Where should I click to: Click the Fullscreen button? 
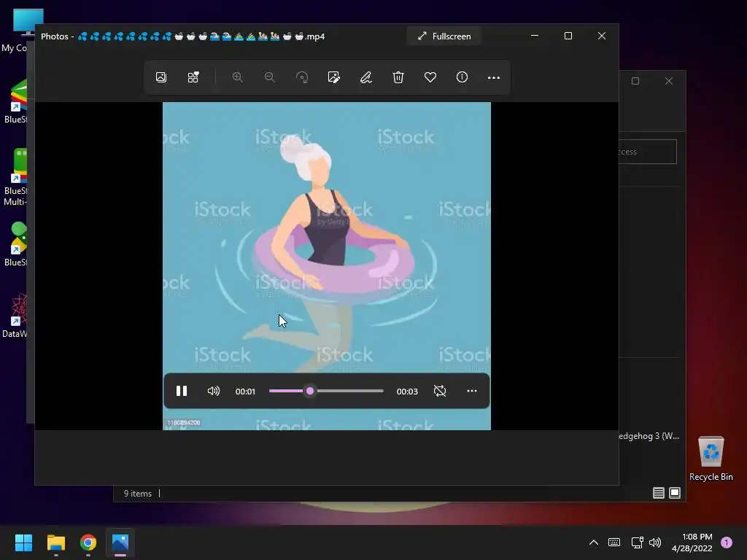[x=444, y=36]
